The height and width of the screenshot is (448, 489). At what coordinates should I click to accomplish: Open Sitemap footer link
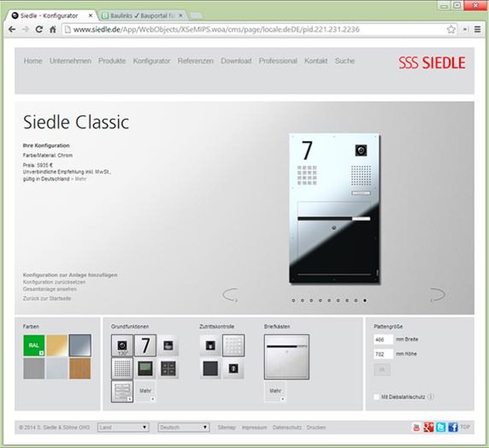coord(227,428)
